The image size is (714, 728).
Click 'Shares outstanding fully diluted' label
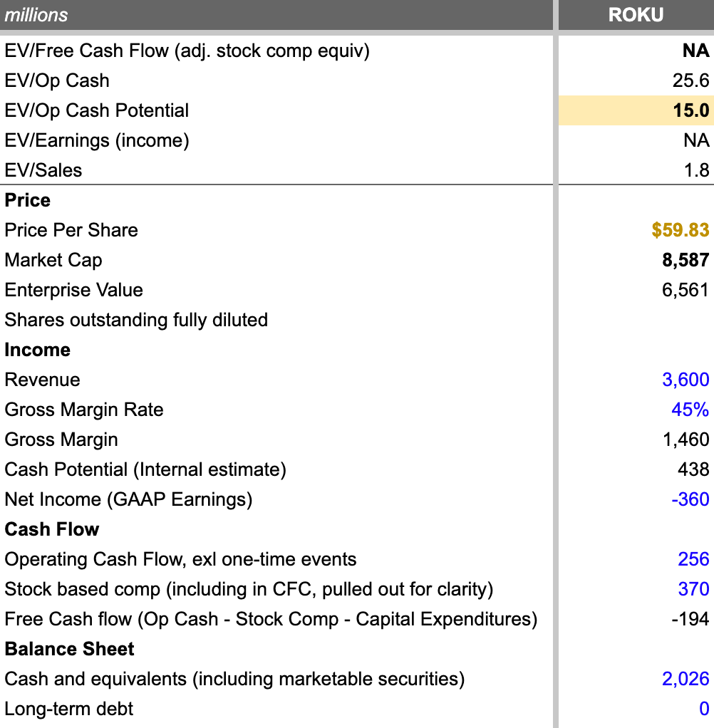coord(136,320)
